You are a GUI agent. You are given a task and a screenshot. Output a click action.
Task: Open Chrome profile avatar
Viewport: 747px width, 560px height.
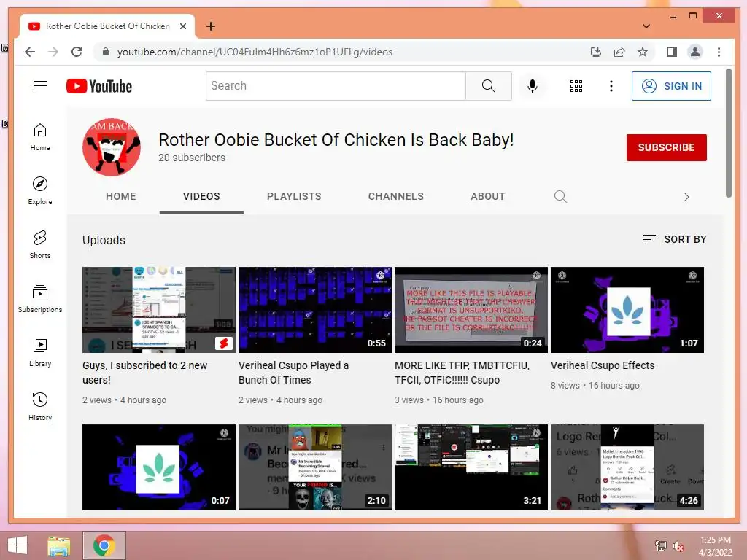(x=695, y=52)
